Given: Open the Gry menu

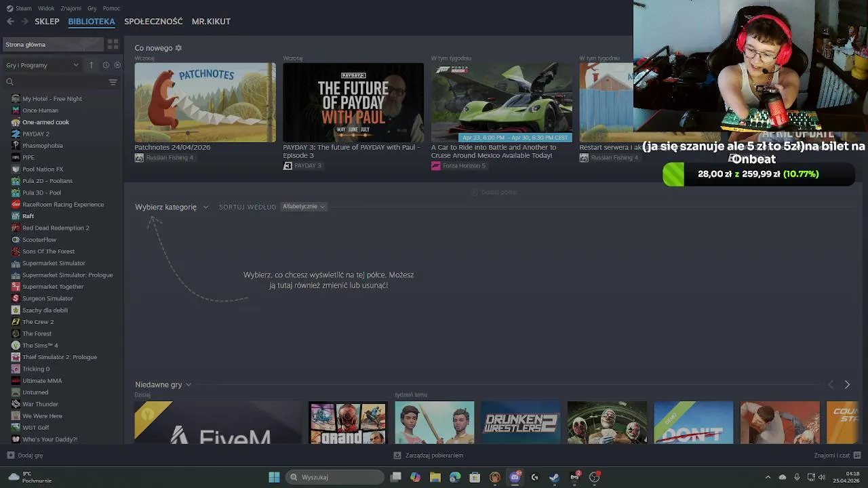Looking at the screenshot, I should (x=92, y=8).
